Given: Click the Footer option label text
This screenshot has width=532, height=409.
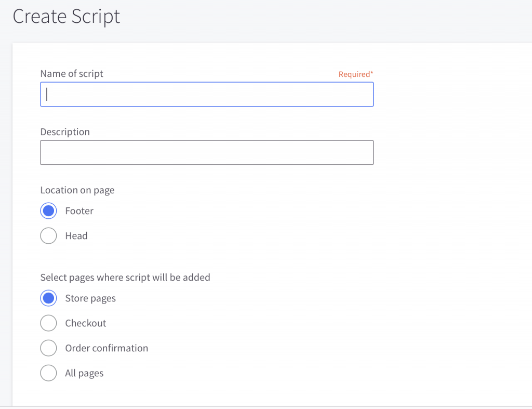Looking at the screenshot, I should pyautogui.click(x=79, y=210).
